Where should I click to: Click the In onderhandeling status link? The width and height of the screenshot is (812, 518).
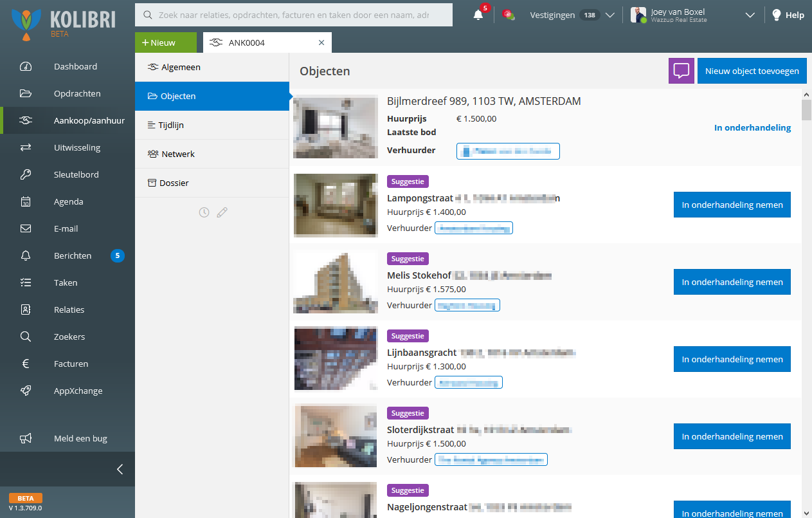(x=752, y=127)
